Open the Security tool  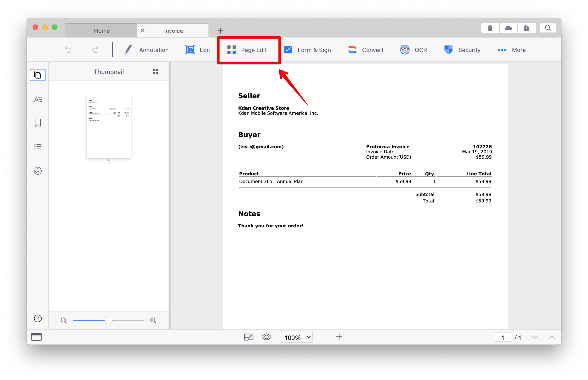[462, 50]
